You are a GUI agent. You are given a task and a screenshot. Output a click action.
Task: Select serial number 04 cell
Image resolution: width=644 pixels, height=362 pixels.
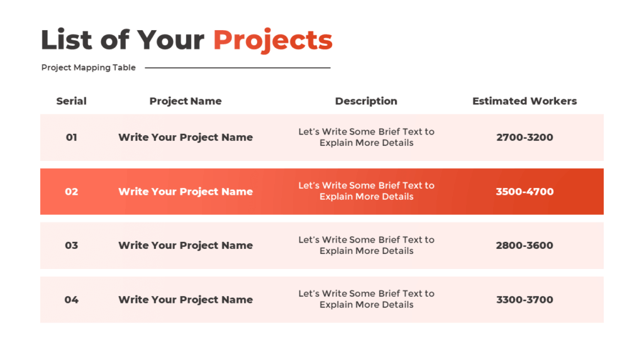pyautogui.click(x=72, y=300)
